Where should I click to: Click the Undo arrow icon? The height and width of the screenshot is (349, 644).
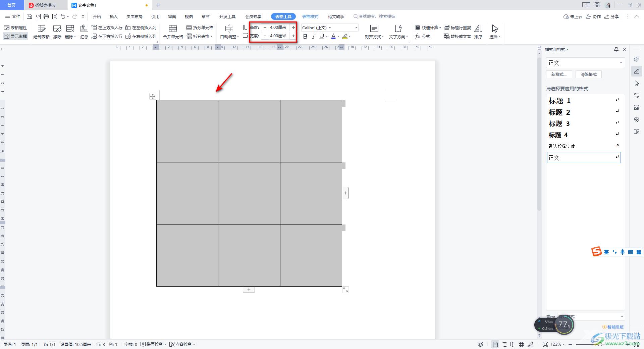tap(63, 16)
